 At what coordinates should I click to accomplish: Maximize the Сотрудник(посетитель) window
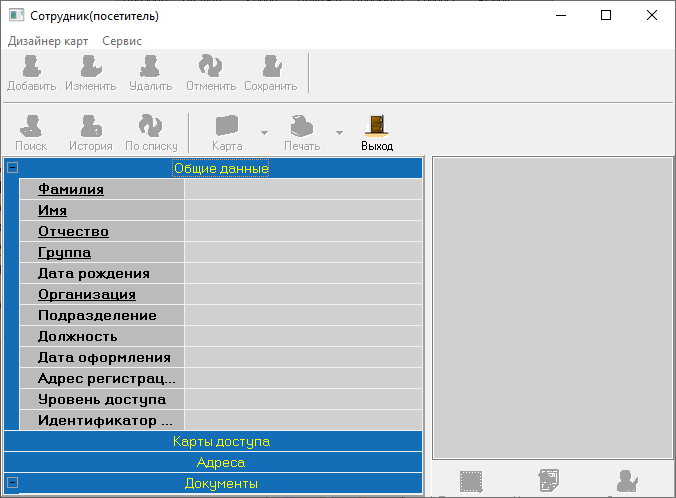(606, 16)
